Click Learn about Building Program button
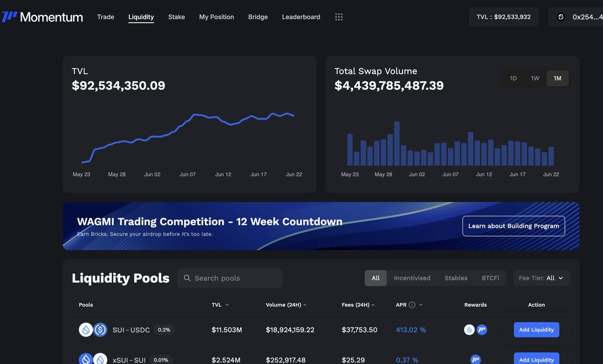 click(514, 226)
